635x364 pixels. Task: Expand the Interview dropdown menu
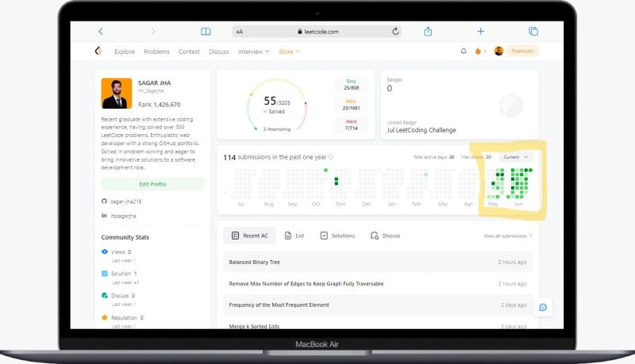point(253,52)
